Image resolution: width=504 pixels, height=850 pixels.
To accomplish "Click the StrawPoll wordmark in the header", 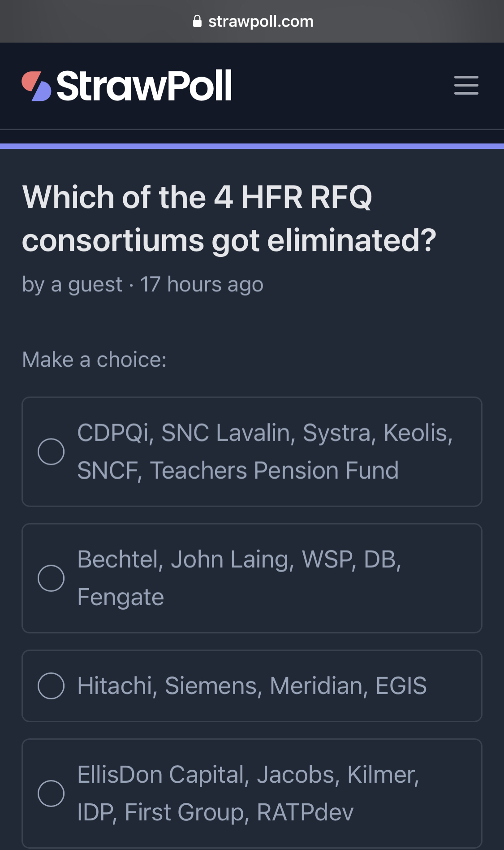I will point(144,86).
